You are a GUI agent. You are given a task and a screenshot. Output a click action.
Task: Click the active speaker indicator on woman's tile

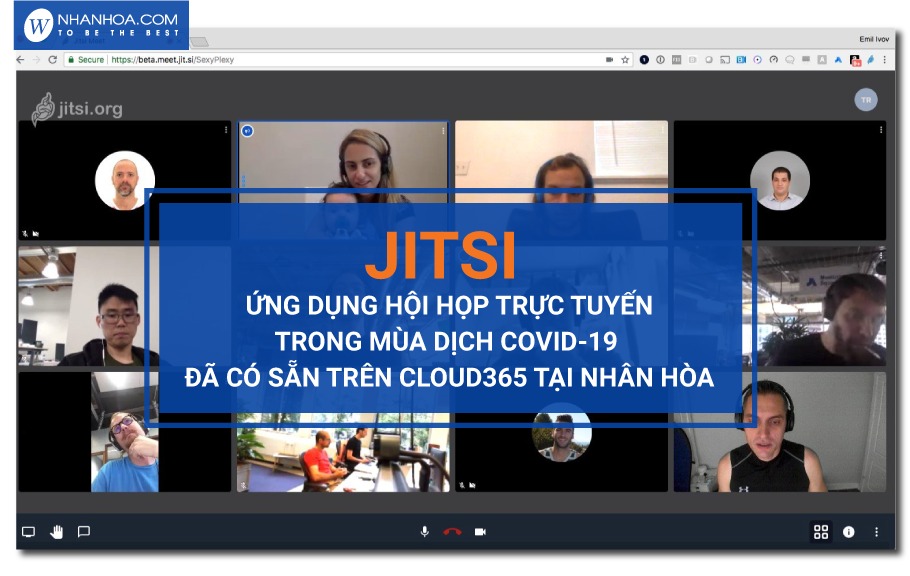(x=248, y=131)
